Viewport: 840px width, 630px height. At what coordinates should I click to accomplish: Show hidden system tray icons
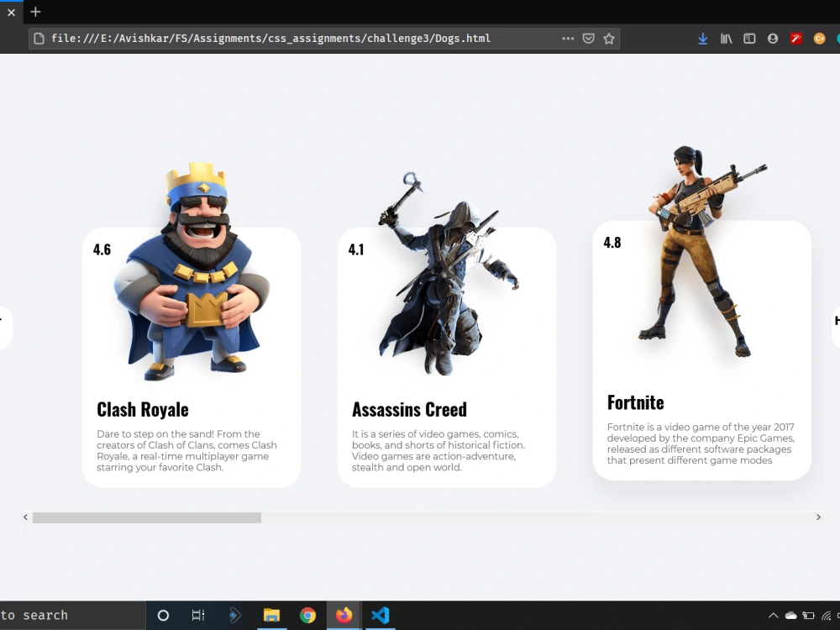pyautogui.click(x=773, y=616)
